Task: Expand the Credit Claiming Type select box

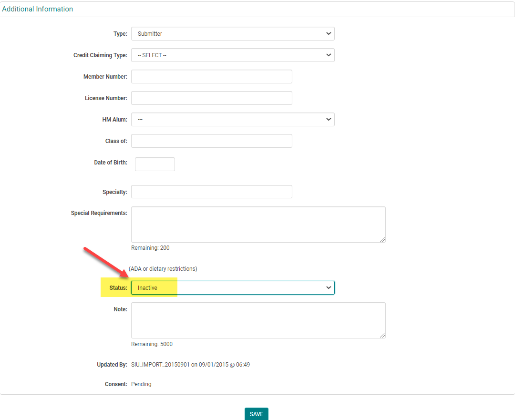Action: 233,55
